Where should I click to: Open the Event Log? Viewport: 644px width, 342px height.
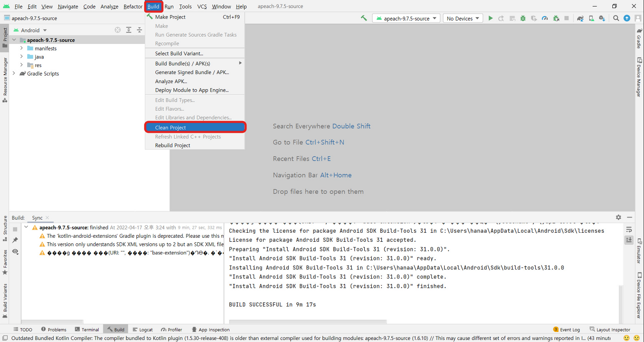[566, 329]
